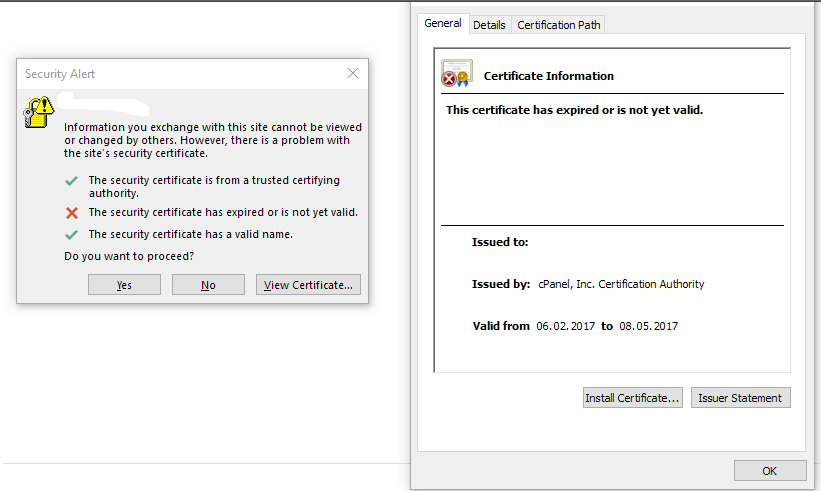Viewport: 821px width, 491px height.
Task: Switch to the Details tab
Action: point(489,25)
